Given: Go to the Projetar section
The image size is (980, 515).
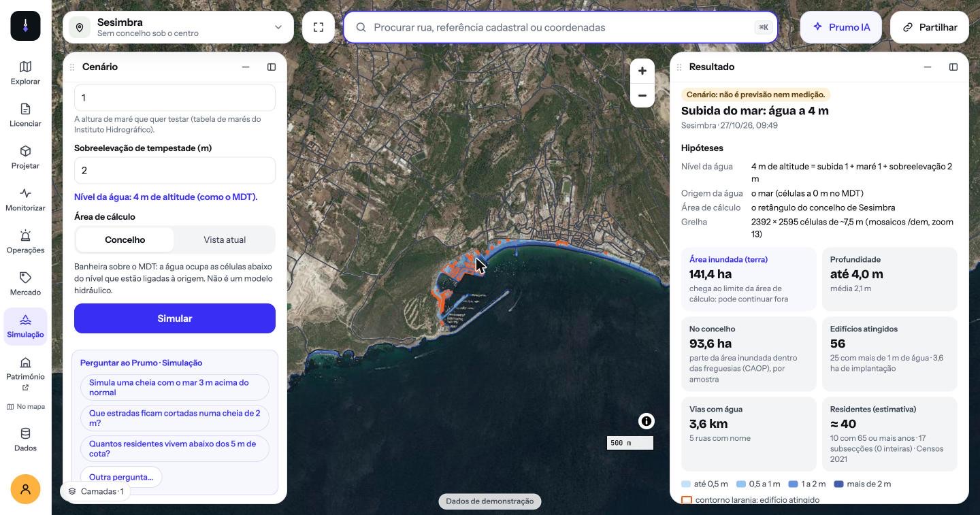Looking at the screenshot, I should pos(25,158).
